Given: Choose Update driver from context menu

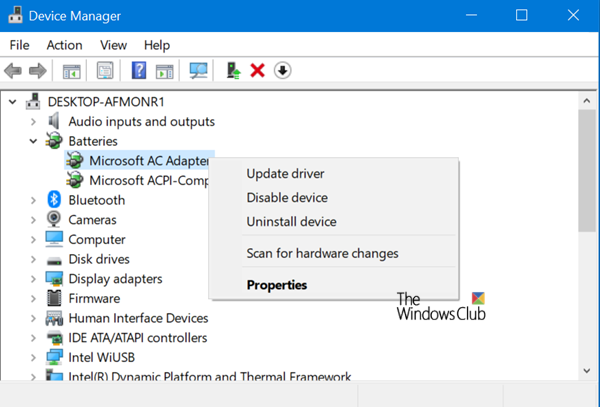Looking at the screenshot, I should 285,174.
